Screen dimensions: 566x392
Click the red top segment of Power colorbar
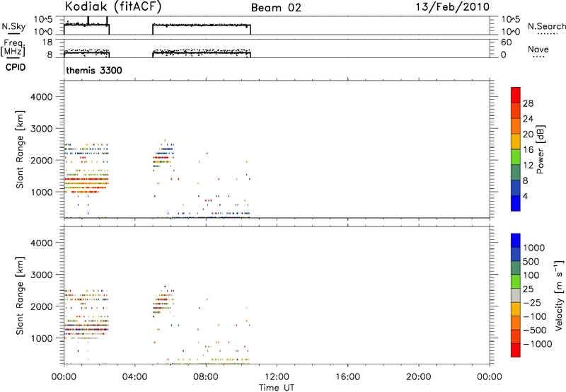(516, 95)
